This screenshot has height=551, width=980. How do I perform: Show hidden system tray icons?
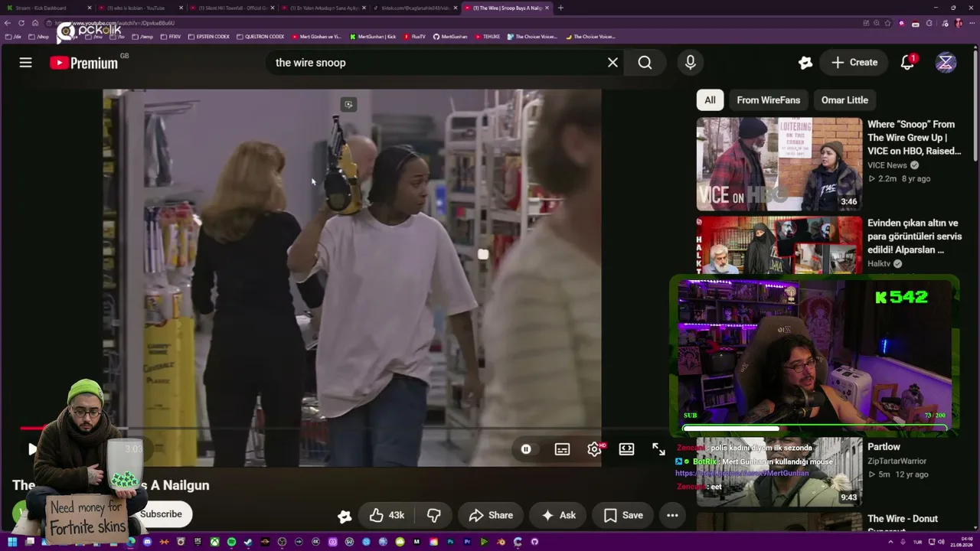coord(892,542)
